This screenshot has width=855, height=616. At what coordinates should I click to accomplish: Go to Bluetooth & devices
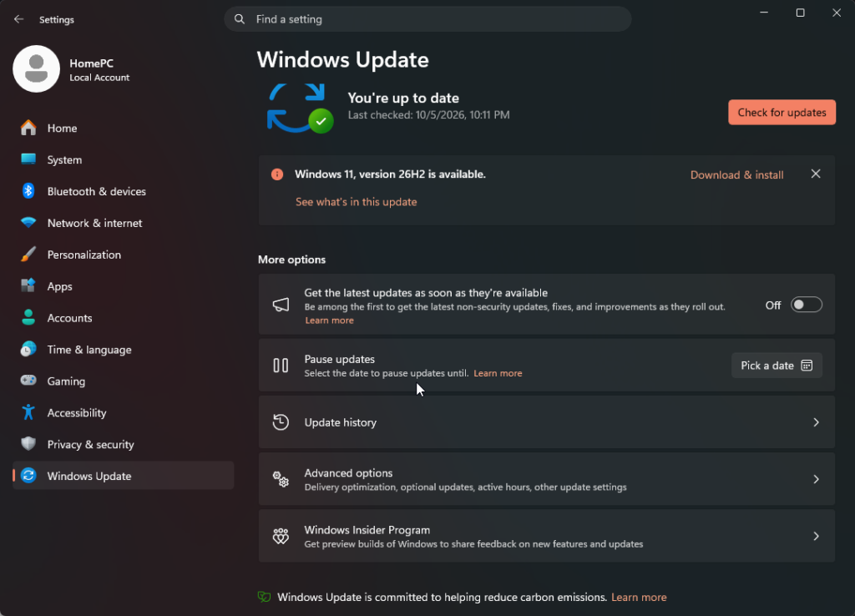97,191
